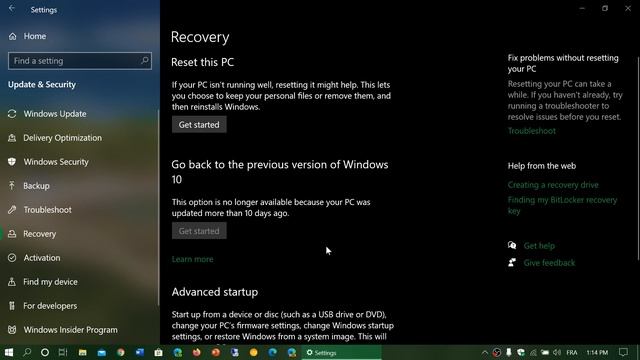This screenshot has width=640, height=360.
Task: Click the Reset this PC heading
Action: click(x=202, y=62)
